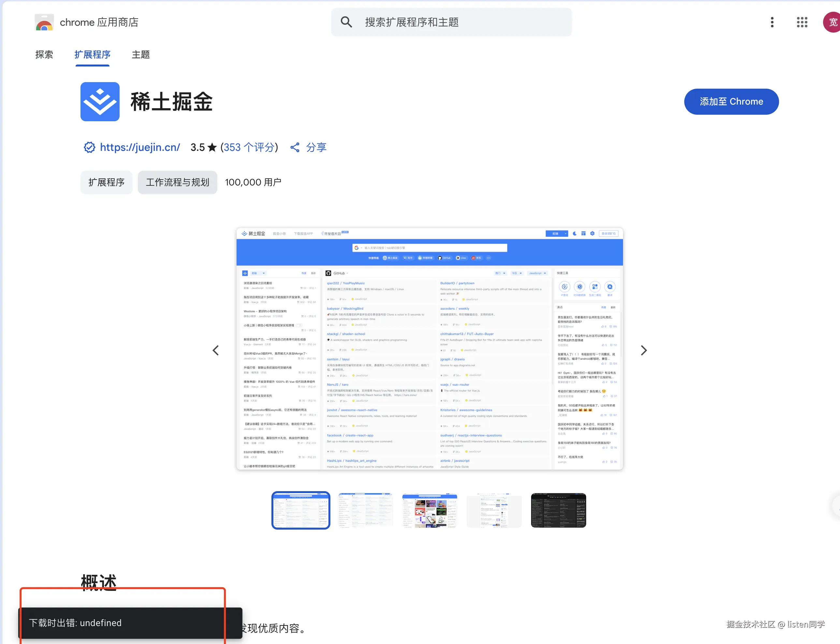Click the search magnifier icon
Image resolution: width=840 pixels, height=644 pixels.
pos(346,22)
